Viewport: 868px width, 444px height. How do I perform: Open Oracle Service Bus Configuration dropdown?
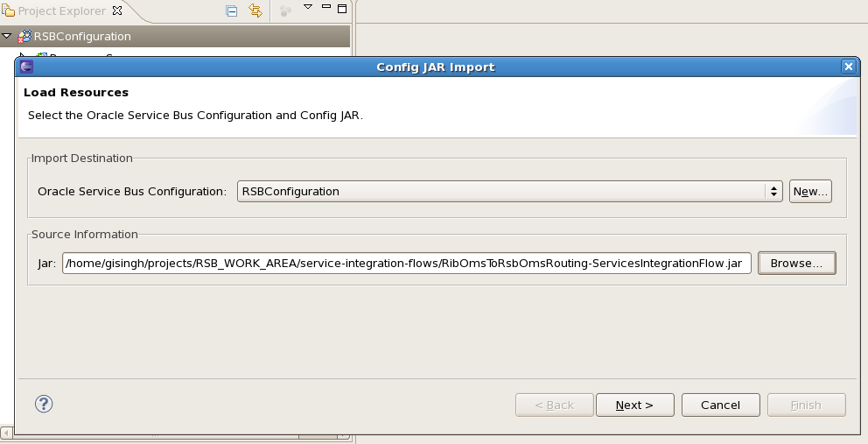pos(509,191)
